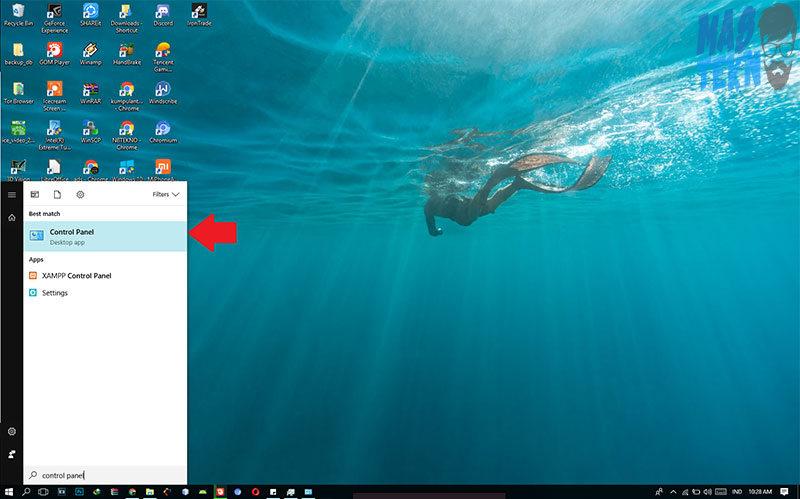The image size is (800, 499).
Task: Click the taskbar search magnifier icon
Action: [x=26, y=492]
